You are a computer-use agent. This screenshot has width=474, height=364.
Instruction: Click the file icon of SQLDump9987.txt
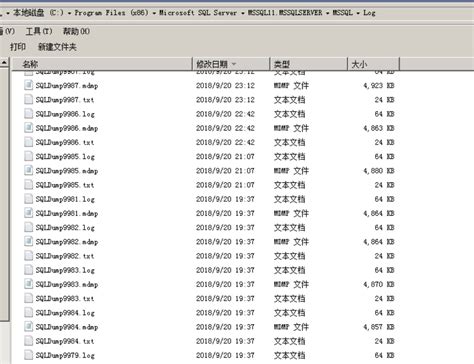coord(29,99)
